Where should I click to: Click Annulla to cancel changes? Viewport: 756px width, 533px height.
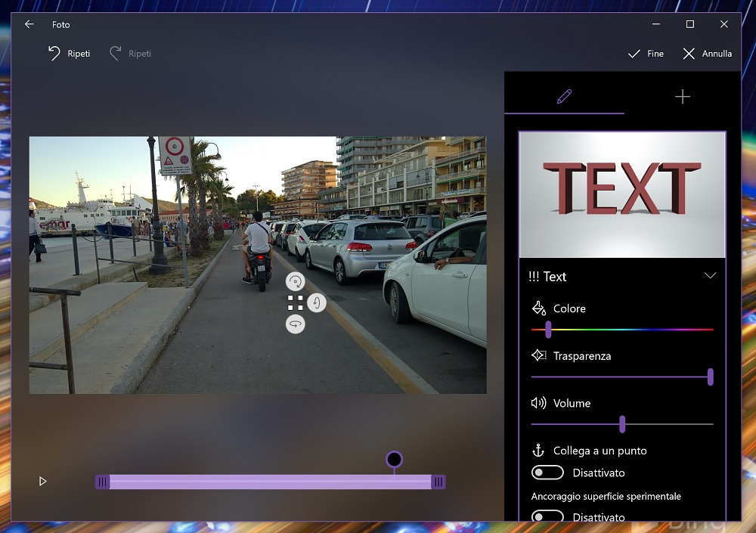(707, 54)
